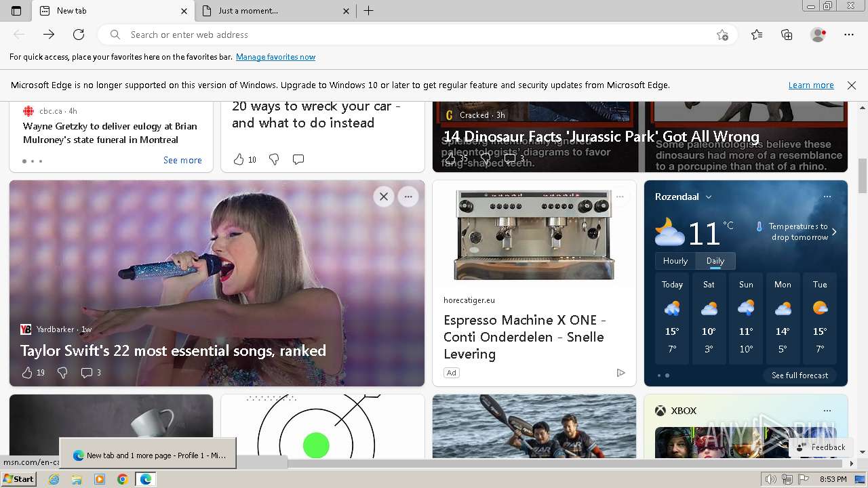Click the XBOX card title

click(x=684, y=411)
